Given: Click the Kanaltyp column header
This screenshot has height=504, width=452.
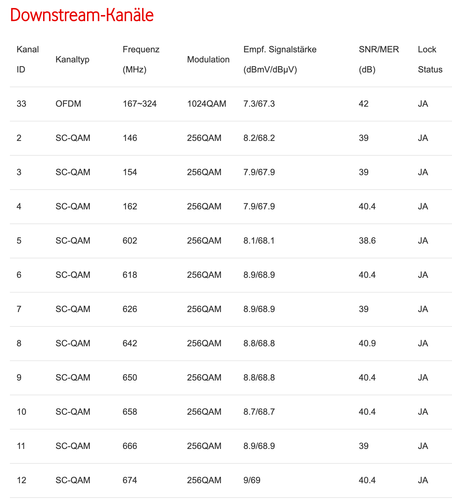Looking at the screenshot, I should coord(72,59).
